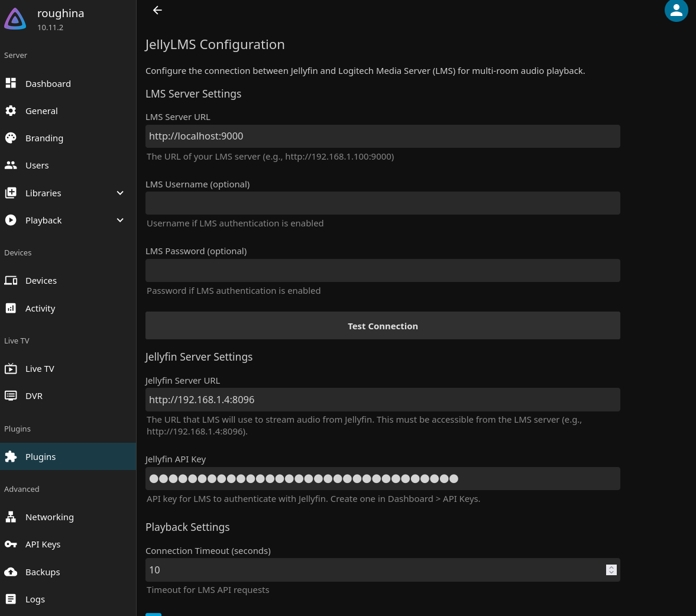
Task: Click the LMS Server URL field
Action: coord(383,136)
